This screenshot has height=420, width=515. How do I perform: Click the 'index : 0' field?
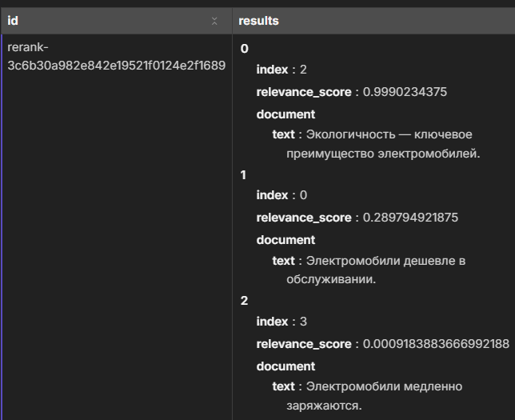pos(281,195)
